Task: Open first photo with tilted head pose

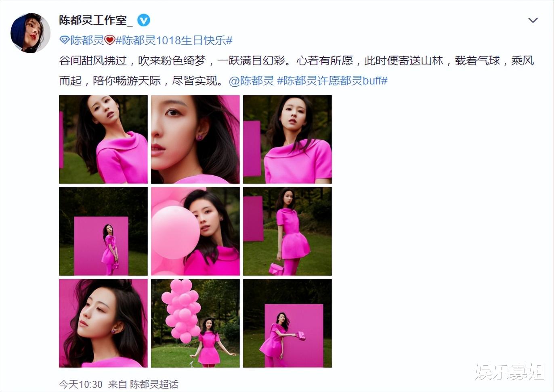Action: 103,140
